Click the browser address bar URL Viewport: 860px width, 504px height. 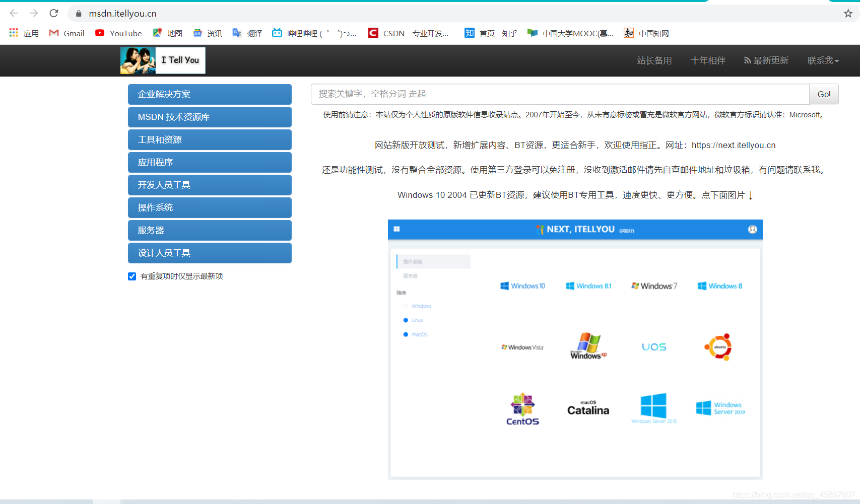click(122, 14)
